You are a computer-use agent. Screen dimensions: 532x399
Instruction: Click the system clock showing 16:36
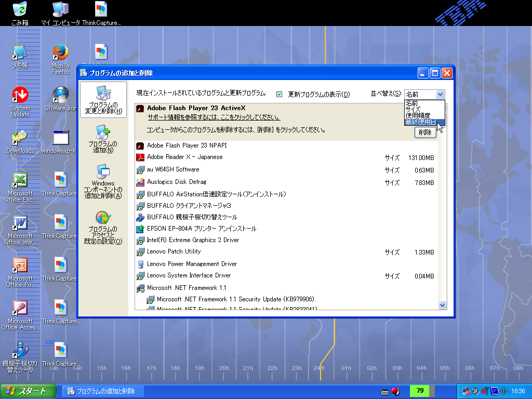tap(518, 391)
